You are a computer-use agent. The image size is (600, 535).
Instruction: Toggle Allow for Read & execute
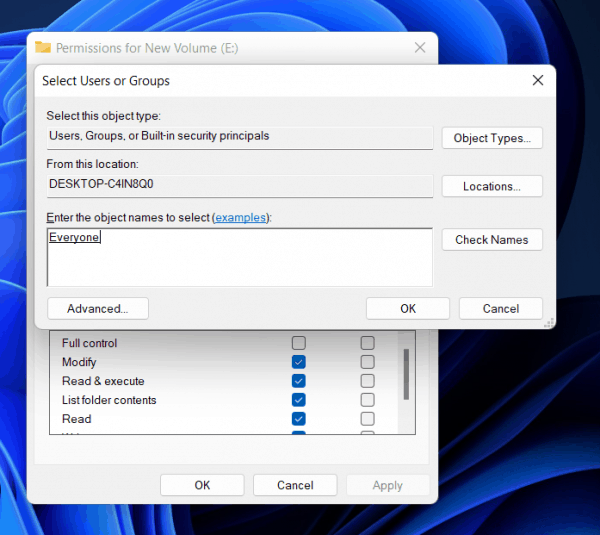(x=298, y=381)
